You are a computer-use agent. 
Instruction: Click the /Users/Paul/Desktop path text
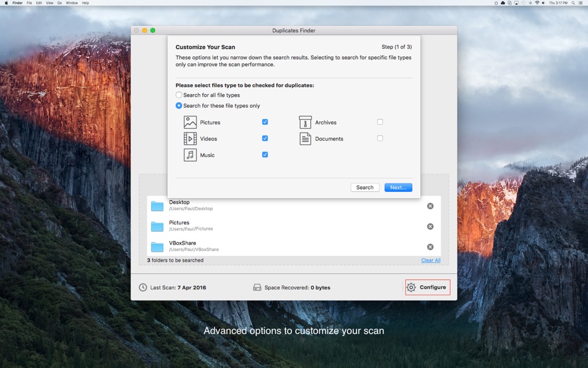[x=191, y=208]
